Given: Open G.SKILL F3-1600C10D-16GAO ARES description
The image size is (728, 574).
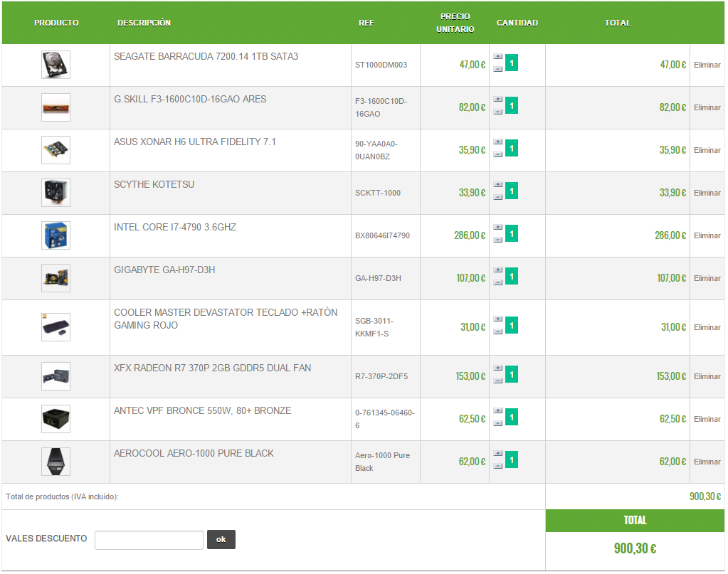Looking at the screenshot, I should [x=190, y=100].
